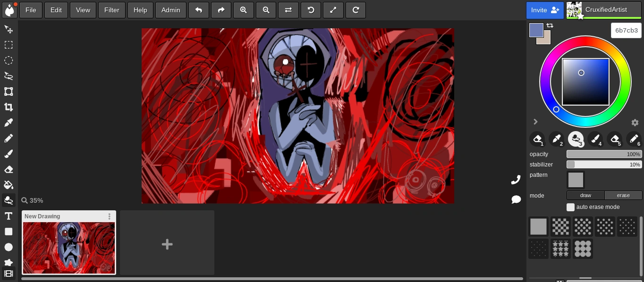
Task: Switch mode to draw
Action: (585, 195)
